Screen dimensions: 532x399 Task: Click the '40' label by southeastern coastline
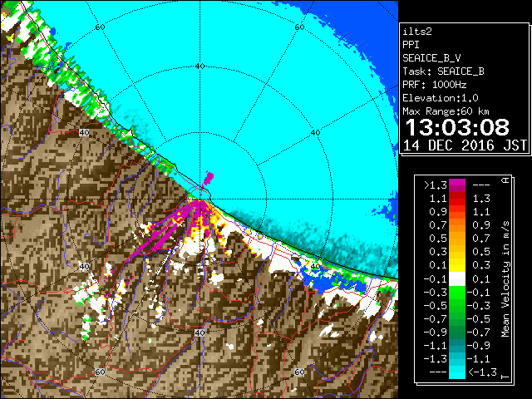coord(315,266)
